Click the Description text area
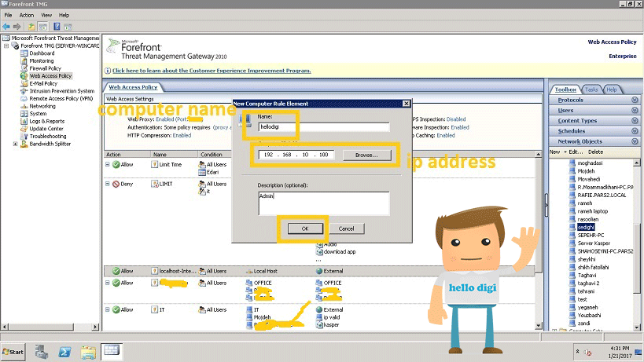 (324, 203)
